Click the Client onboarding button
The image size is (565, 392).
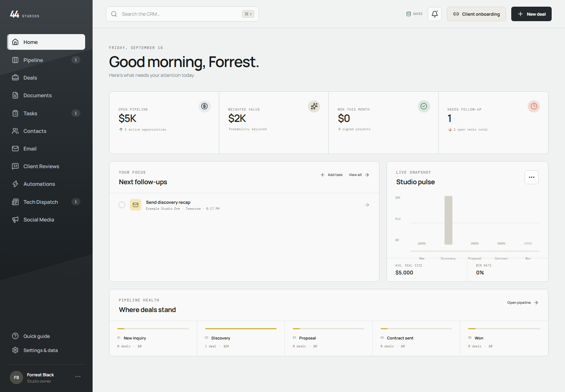click(x=476, y=14)
